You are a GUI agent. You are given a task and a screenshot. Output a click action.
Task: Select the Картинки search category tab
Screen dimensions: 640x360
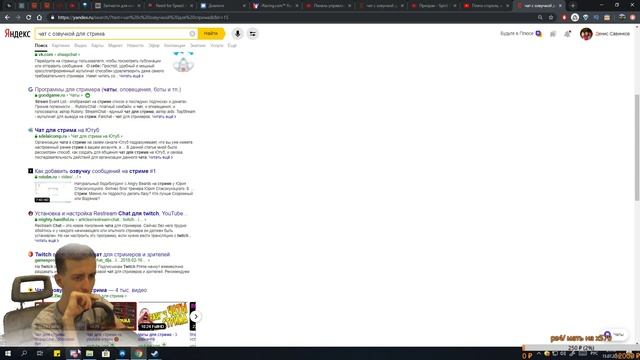click(61, 46)
